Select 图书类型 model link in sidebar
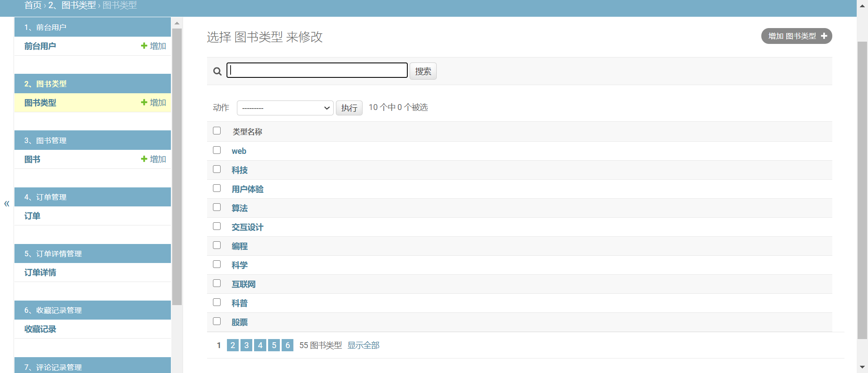 40,103
